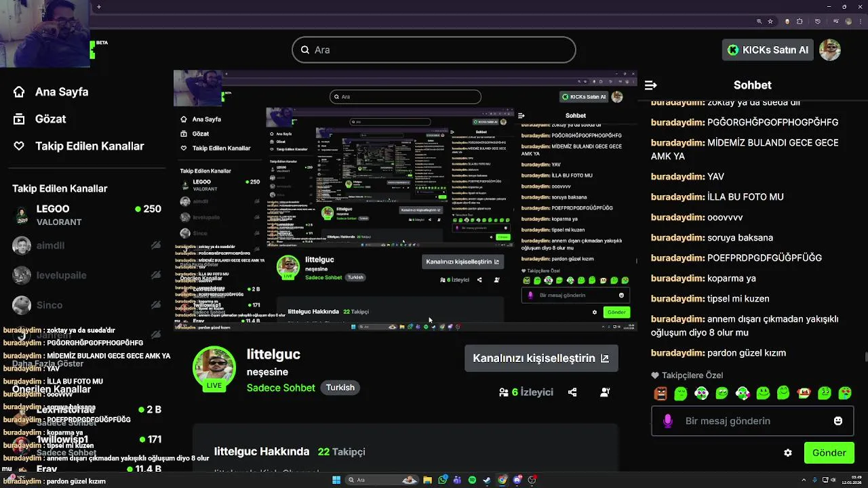Open user profile avatar menu top right
The image size is (868, 488).
830,49
